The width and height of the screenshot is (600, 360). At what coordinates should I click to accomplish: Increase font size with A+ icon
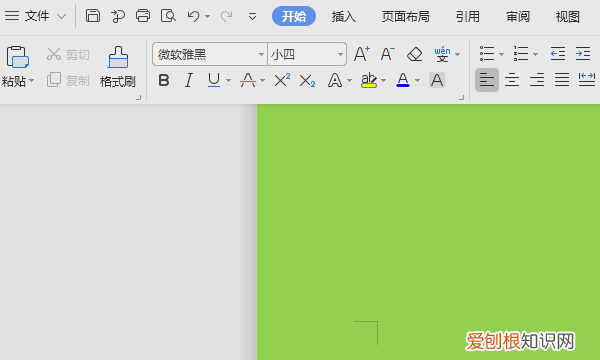[x=362, y=54]
